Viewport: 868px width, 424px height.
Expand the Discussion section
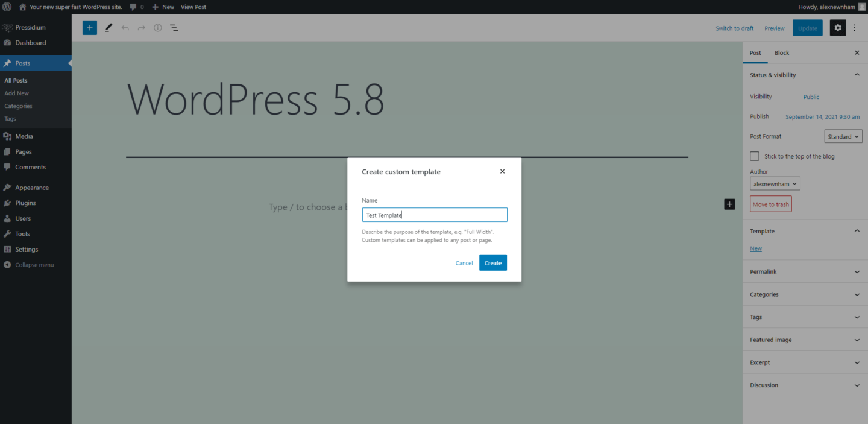pyautogui.click(x=805, y=385)
